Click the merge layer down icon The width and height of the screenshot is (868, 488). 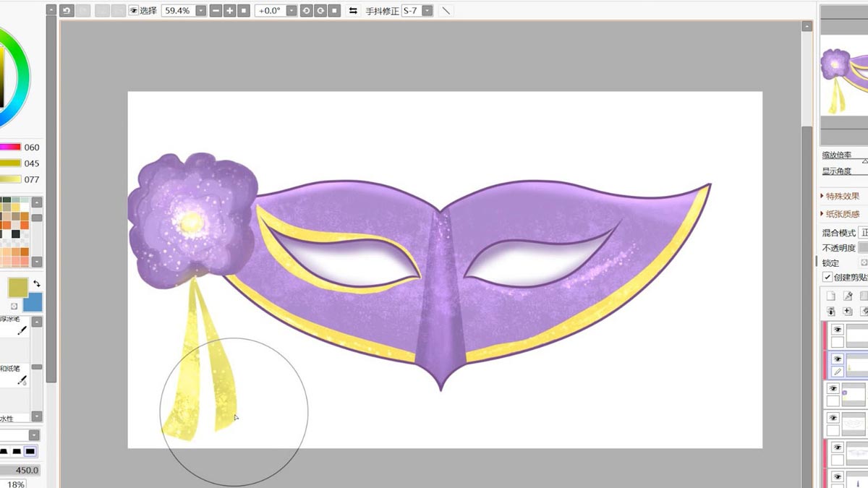point(848,311)
